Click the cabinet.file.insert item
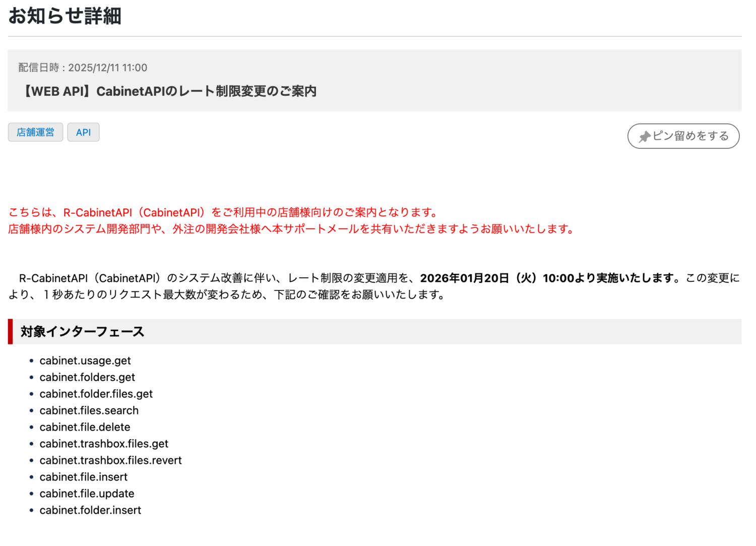This screenshot has width=756, height=546. 83,477
